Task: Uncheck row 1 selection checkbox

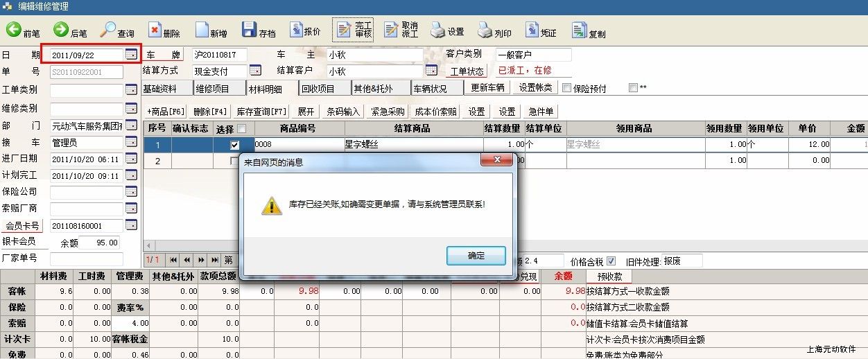Action: coord(234,145)
